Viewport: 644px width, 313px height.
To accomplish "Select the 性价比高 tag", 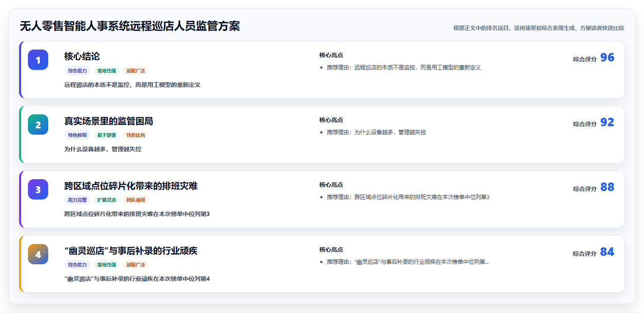I will click(x=136, y=135).
